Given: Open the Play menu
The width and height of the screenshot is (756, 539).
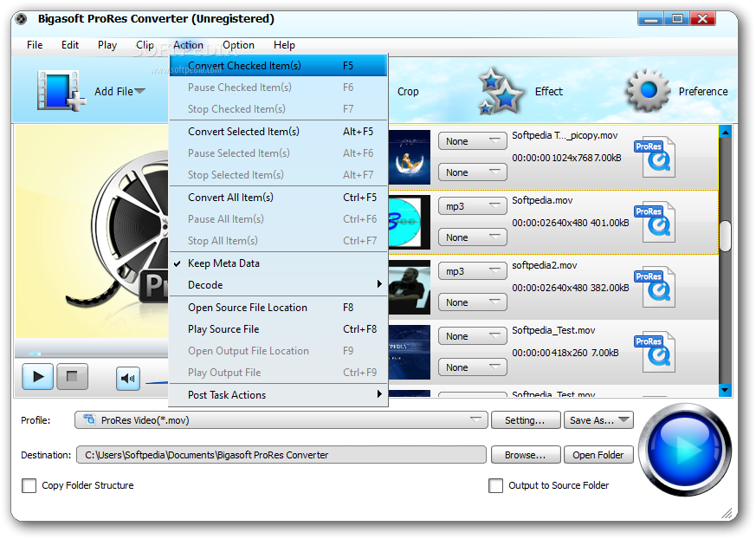Looking at the screenshot, I should [x=107, y=45].
